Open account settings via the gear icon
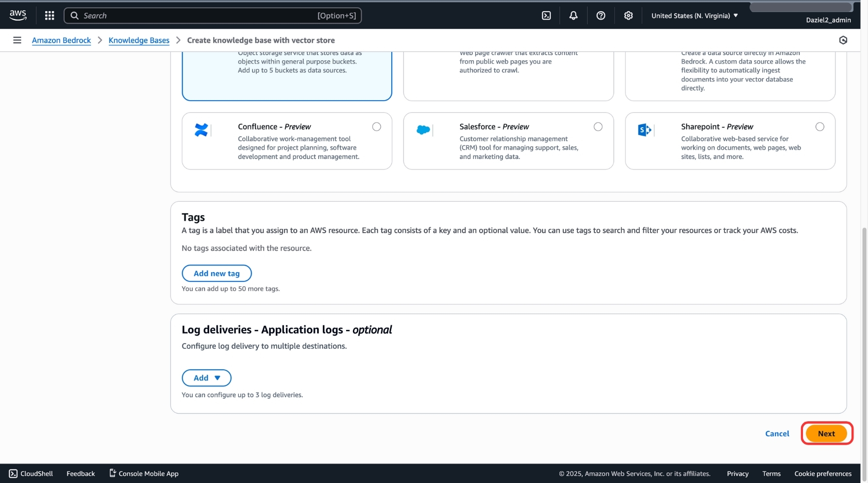The height and width of the screenshot is (483, 868). [x=628, y=15]
